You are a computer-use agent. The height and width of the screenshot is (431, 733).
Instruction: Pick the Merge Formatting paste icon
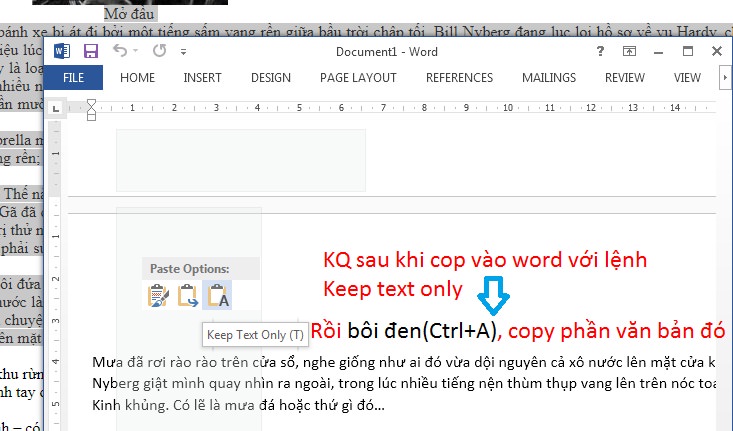pyautogui.click(x=187, y=295)
